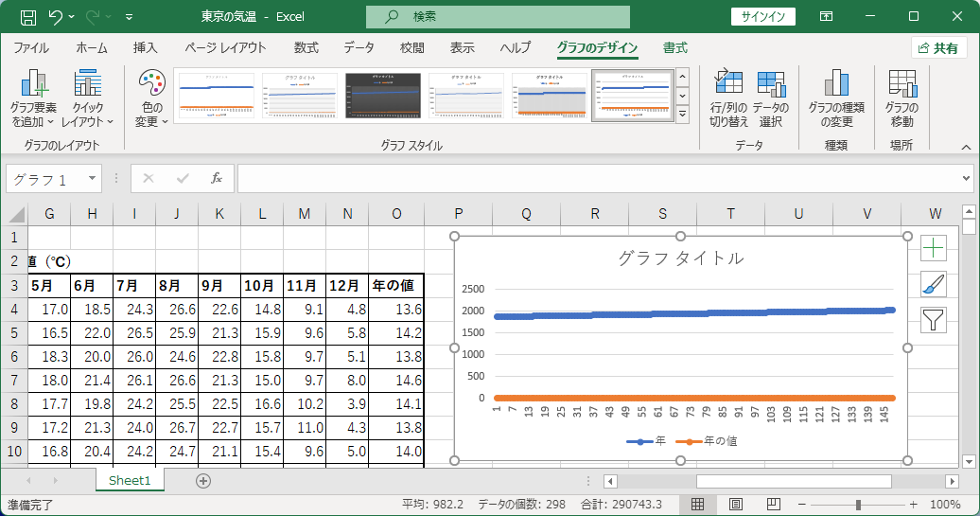The width and height of the screenshot is (980, 516).
Task: Click the zoom out minus button
Action: [x=802, y=504]
